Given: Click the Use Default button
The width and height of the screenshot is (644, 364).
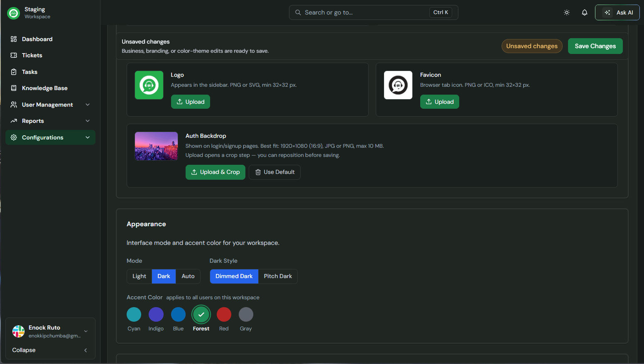Looking at the screenshot, I should pos(274,172).
